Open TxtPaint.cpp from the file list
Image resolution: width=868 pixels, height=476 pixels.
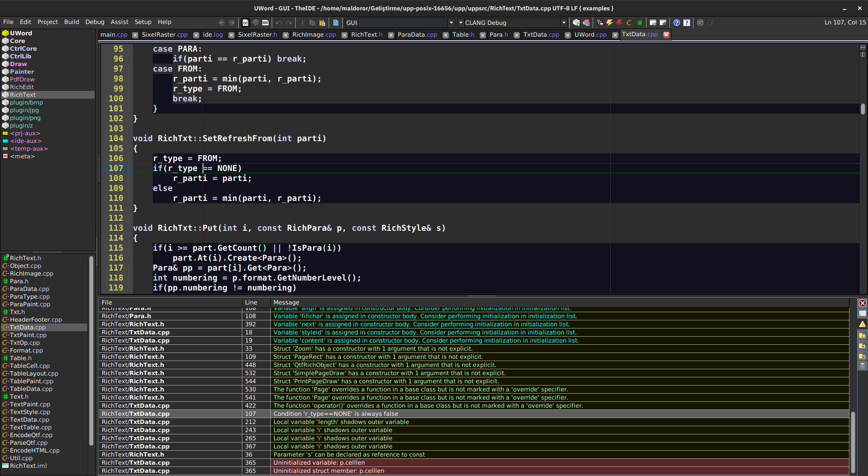pos(28,335)
